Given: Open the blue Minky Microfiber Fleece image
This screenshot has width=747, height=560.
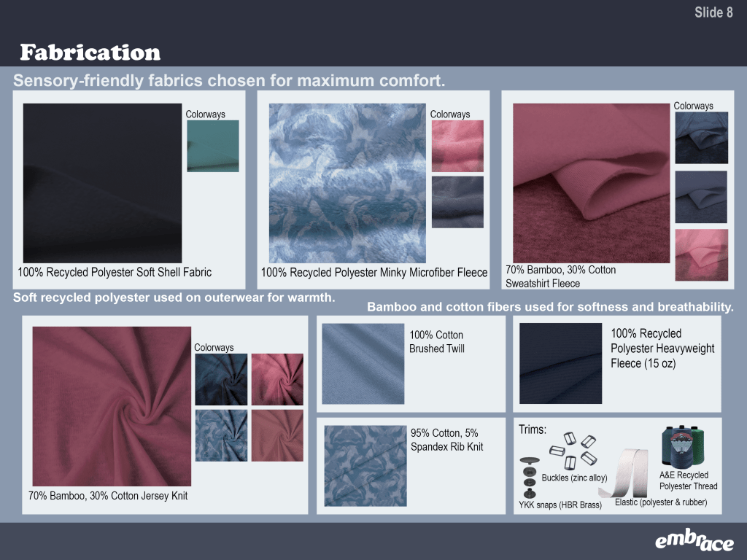Looking at the screenshot, I should (347, 182).
